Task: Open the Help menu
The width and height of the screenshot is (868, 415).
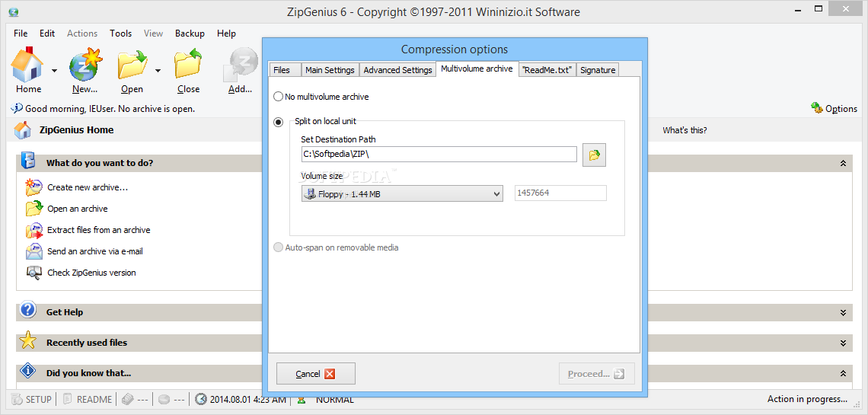Action: click(x=226, y=34)
